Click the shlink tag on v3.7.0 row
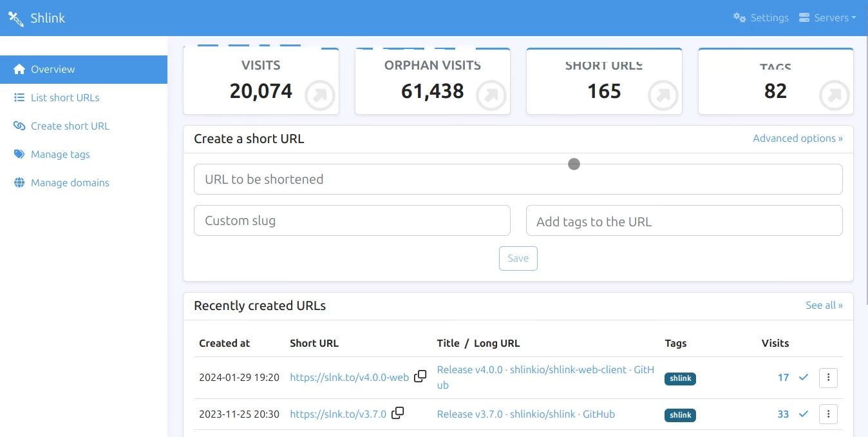The image size is (868, 437). pyautogui.click(x=680, y=416)
